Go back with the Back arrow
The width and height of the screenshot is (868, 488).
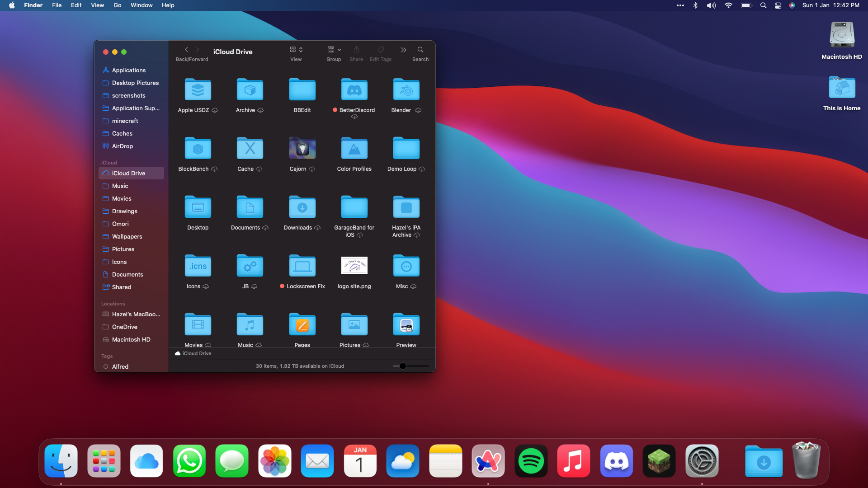(186, 50)
